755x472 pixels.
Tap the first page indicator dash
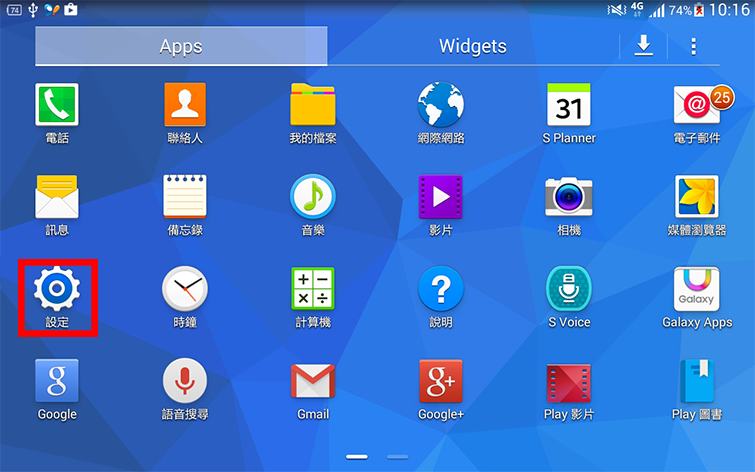tap(357, 457)
